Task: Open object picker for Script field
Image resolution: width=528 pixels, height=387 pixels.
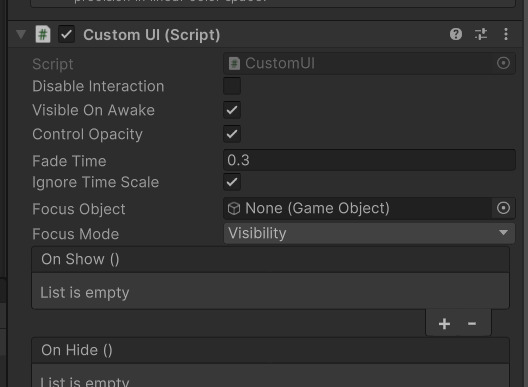Action: point(503,63)
